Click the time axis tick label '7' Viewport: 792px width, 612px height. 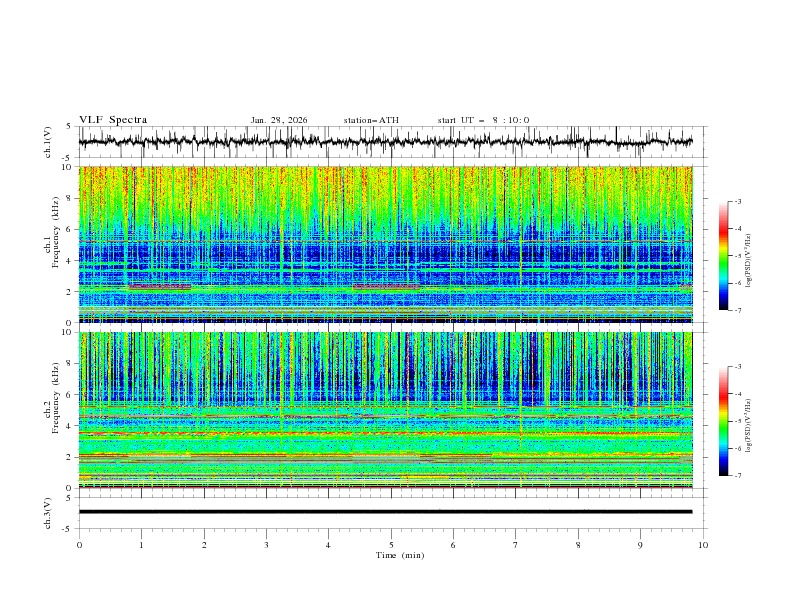(x=516, y=545)
